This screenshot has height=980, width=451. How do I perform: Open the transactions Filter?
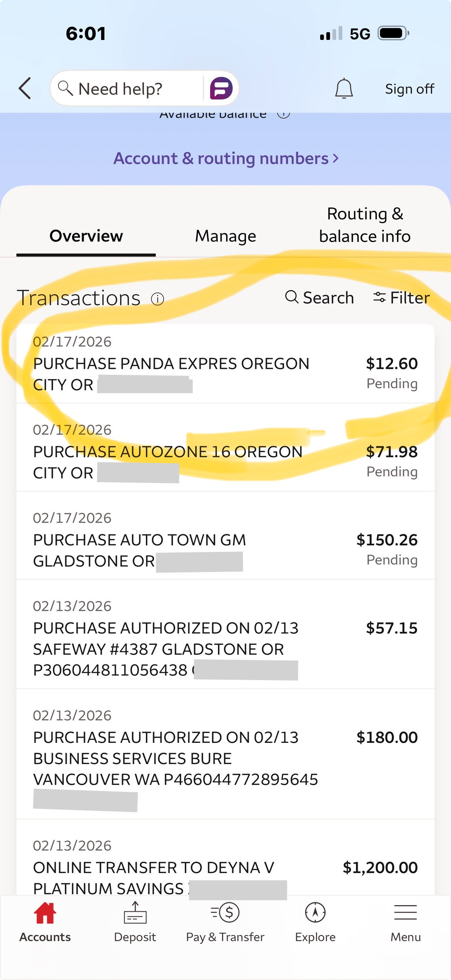coord(401,298)
